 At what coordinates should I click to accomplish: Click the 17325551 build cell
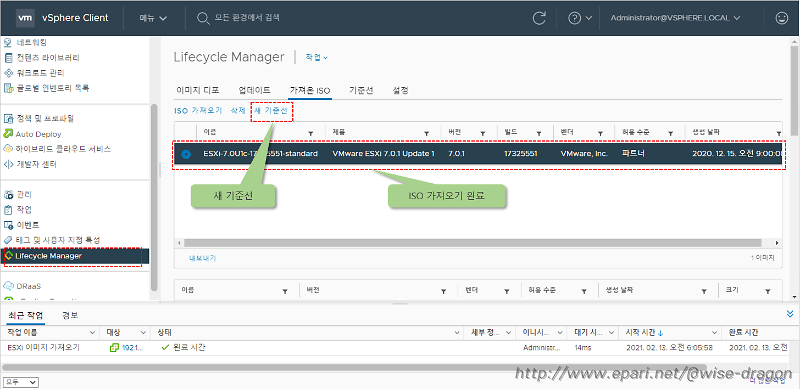click(520, 154)
